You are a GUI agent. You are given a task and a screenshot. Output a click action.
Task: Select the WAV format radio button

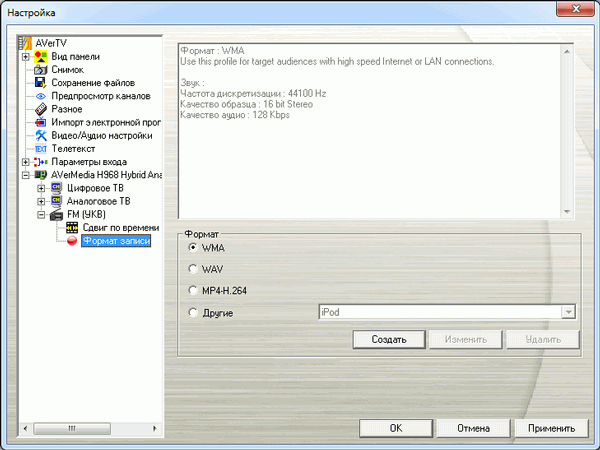pyautogui.click(x=193, y=269)
